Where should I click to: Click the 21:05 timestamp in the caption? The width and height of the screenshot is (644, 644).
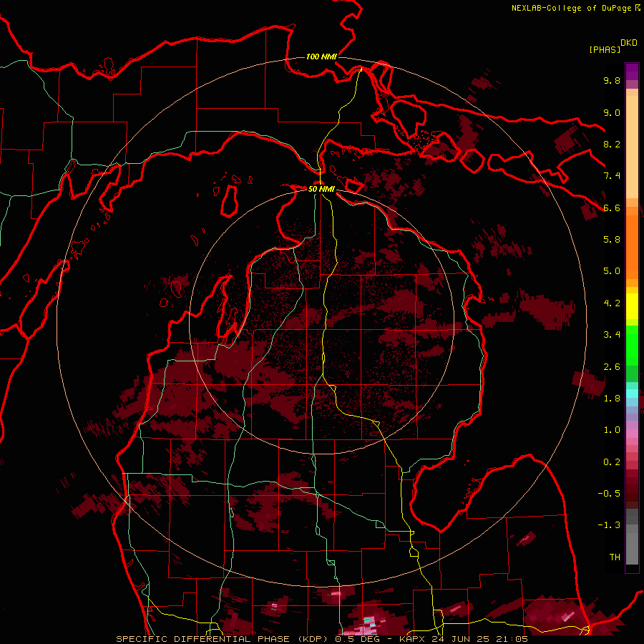point(513,639)
